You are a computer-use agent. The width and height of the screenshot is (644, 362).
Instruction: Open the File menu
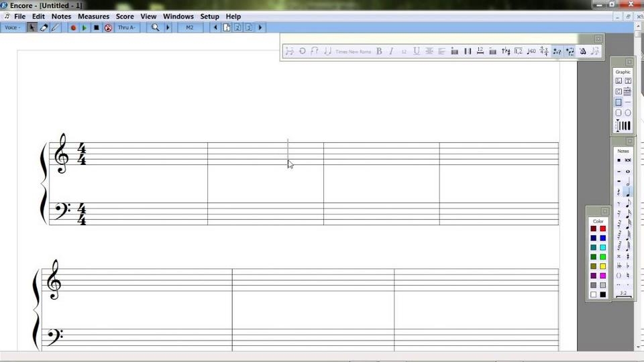(x=19, y=16)
